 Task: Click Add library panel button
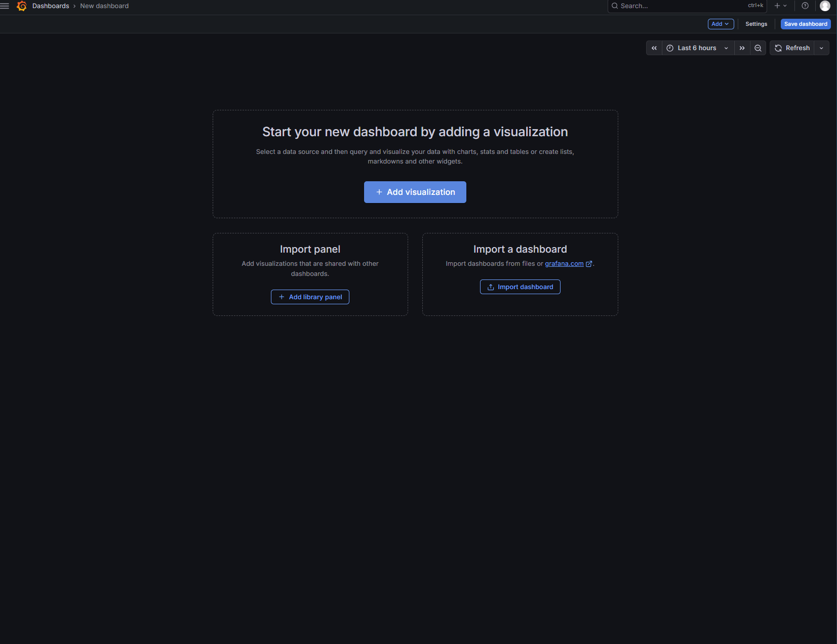point(310,297)
